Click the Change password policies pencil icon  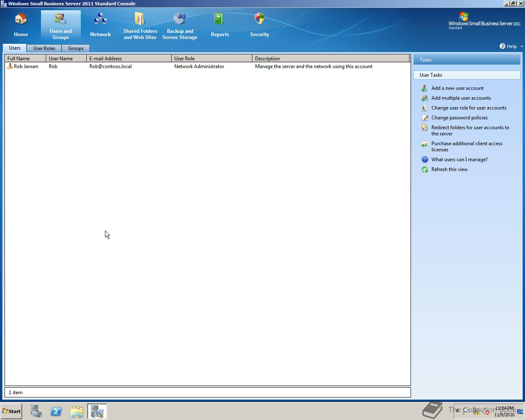(x=425, y=118)
